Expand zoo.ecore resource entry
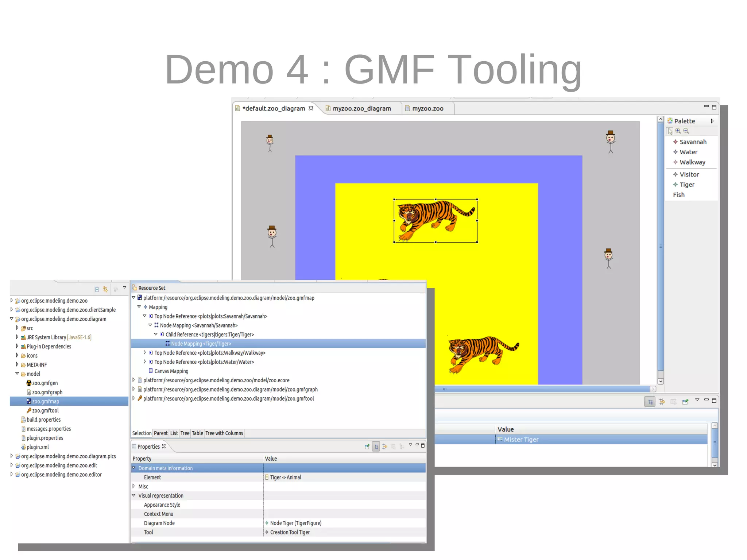747x560 pixels. (133, 380)
